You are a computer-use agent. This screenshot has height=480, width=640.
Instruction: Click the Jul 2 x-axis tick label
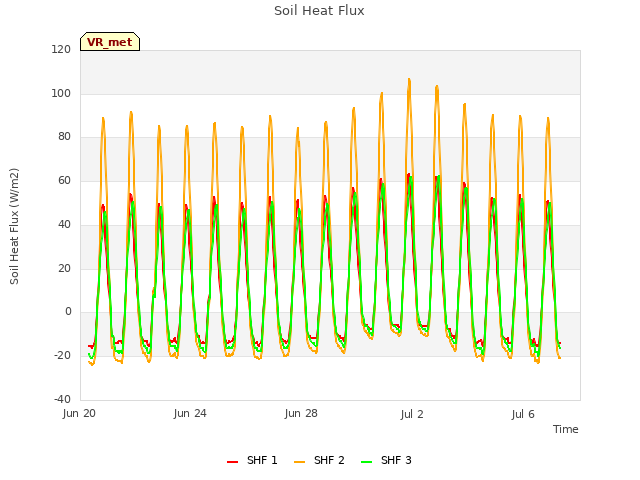tap(412, 414)
